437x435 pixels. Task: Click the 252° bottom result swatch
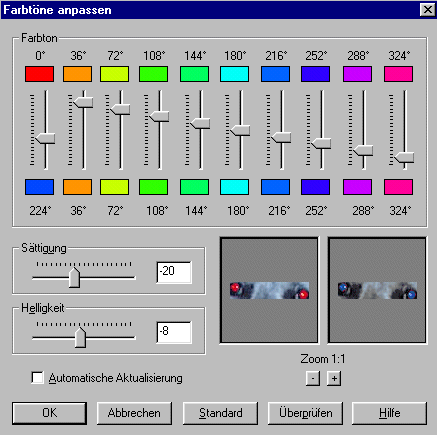pos(315,187)
